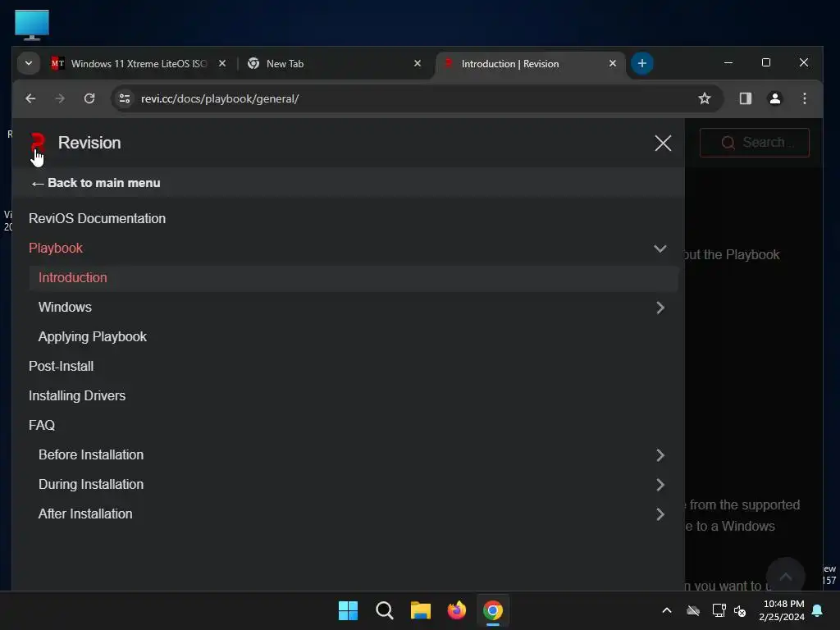This screenshot has width=840, height=630.
Task: Open the Post-Install page
Action: pyautogui.click(x=61, y=366)
